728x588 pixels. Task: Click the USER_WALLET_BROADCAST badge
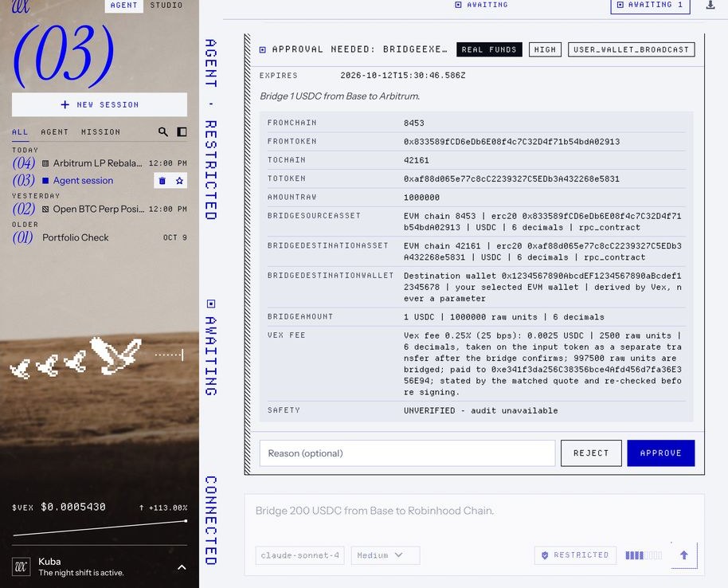632,49
